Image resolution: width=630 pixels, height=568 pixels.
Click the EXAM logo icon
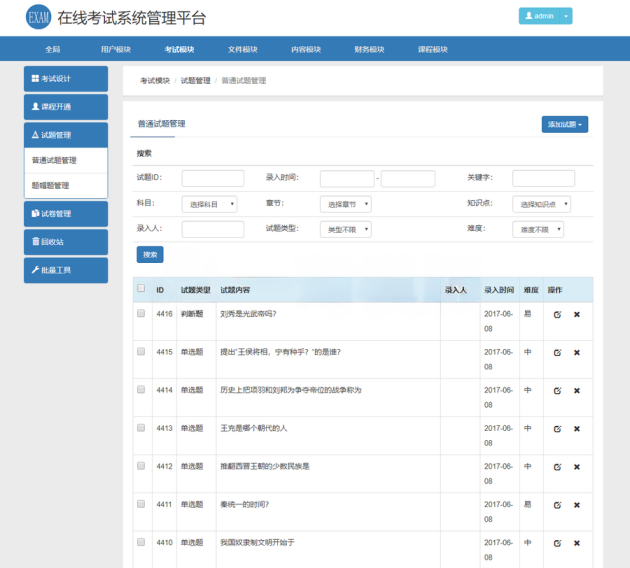[x=39, y=17]
